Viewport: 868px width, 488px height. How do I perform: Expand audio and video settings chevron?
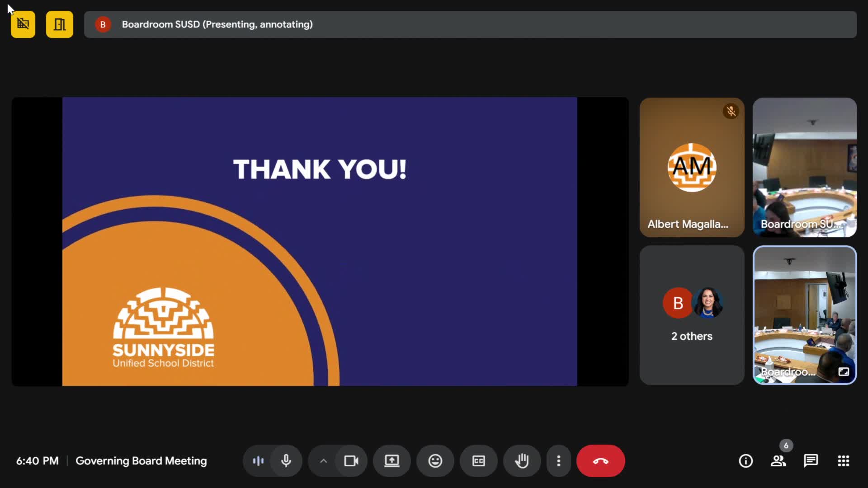pos(323,461)
